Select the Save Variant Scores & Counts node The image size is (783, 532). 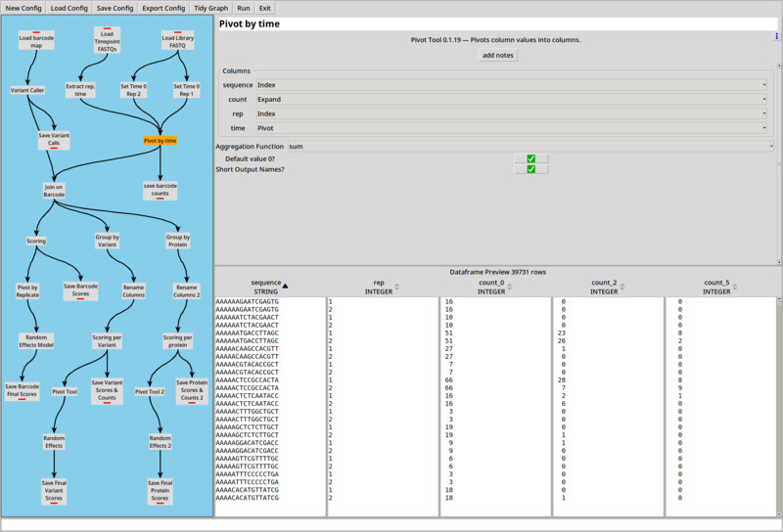107,391
